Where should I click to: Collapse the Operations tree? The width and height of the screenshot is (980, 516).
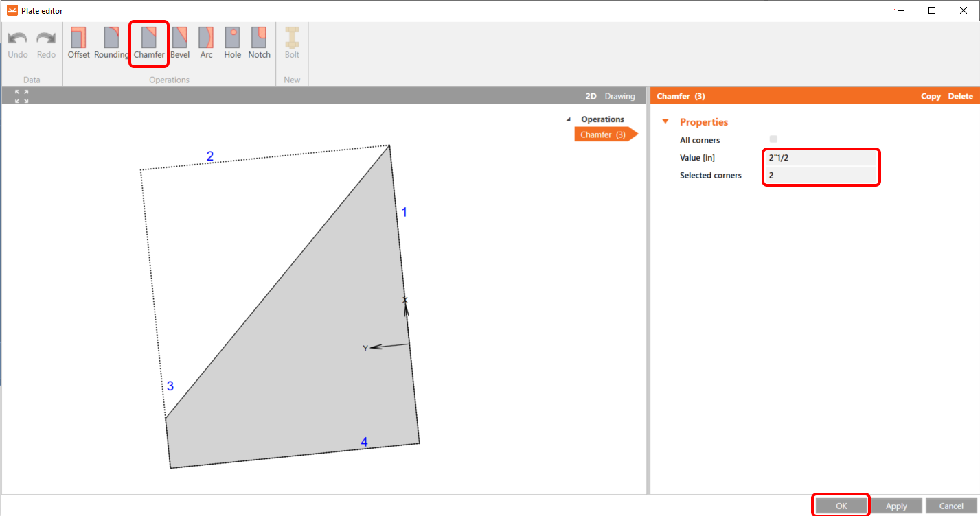tap(568, 119)
